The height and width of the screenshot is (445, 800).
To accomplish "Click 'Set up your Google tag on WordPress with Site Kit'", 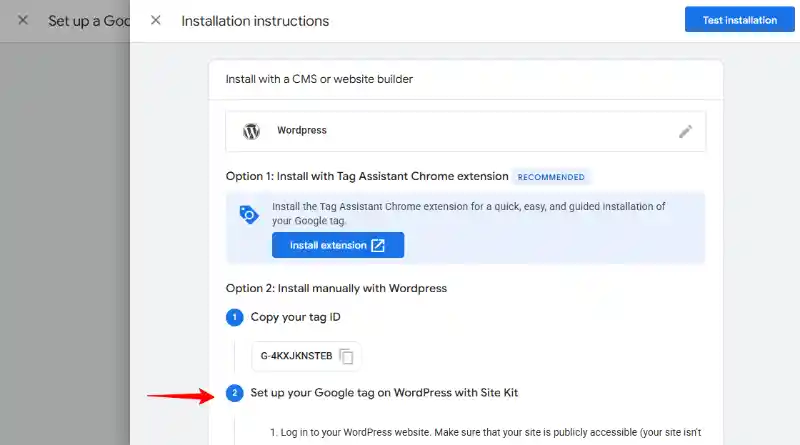I will click(x=384, y=393).
